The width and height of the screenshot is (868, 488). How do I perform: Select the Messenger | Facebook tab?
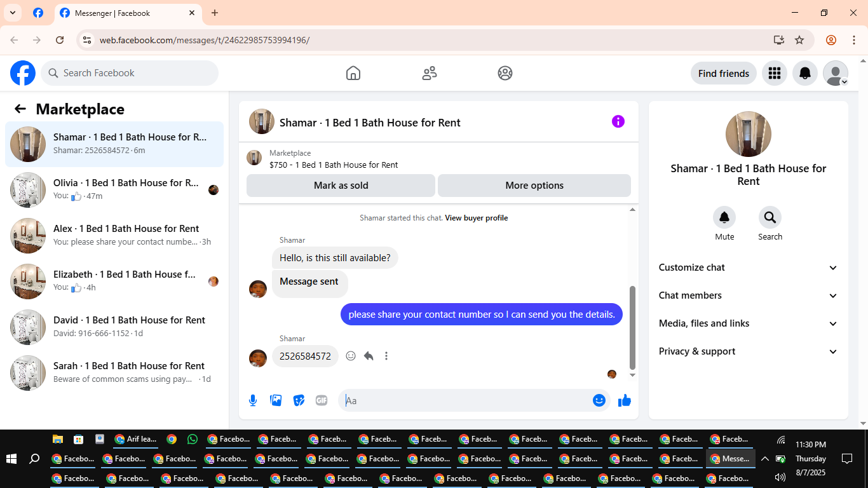click(x=127, y=13)
